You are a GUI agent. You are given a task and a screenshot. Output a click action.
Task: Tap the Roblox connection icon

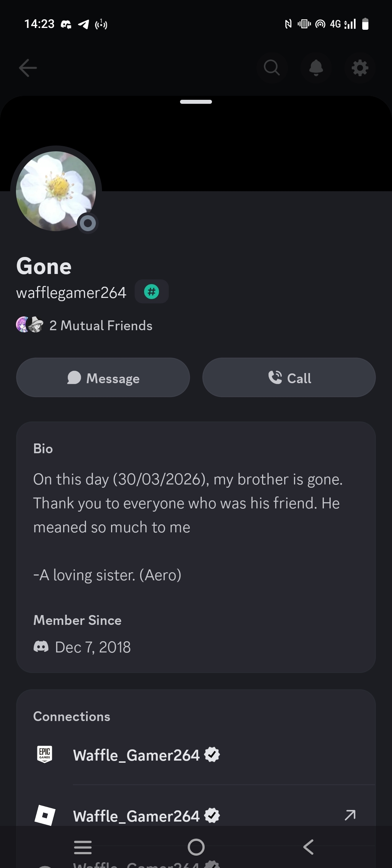(x=45, y=815)
